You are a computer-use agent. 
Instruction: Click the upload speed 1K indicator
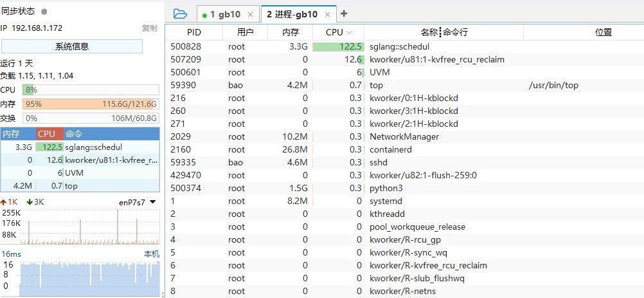(8, 202)
